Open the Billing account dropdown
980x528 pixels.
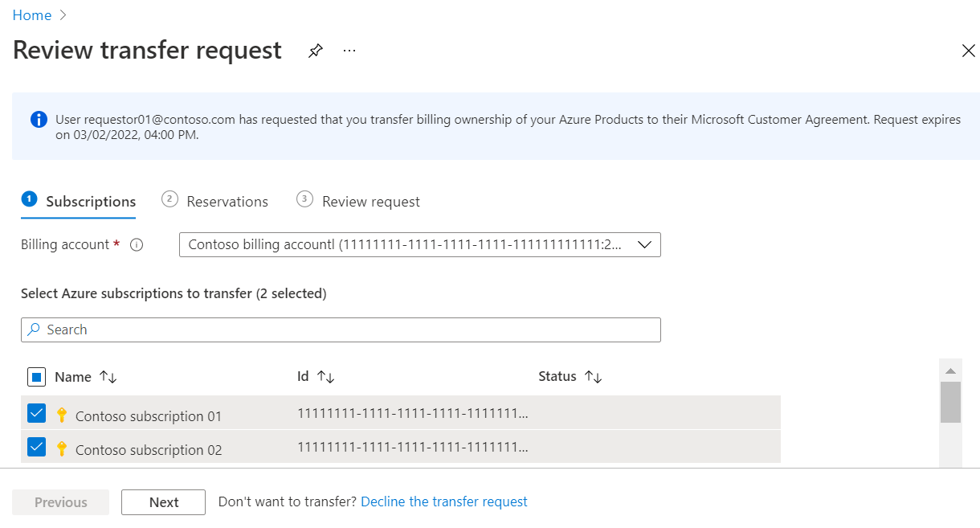(x=420, y=245)
